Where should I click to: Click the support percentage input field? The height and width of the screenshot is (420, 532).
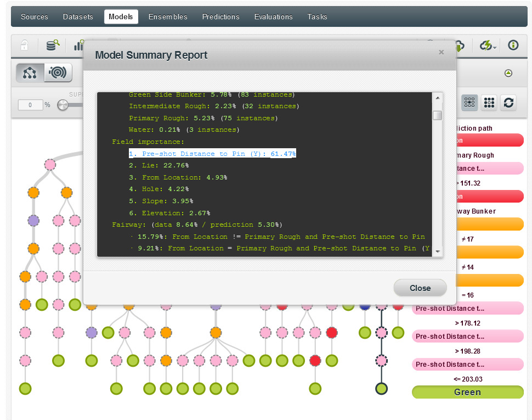pyautogui.click(x=30, y=105)
